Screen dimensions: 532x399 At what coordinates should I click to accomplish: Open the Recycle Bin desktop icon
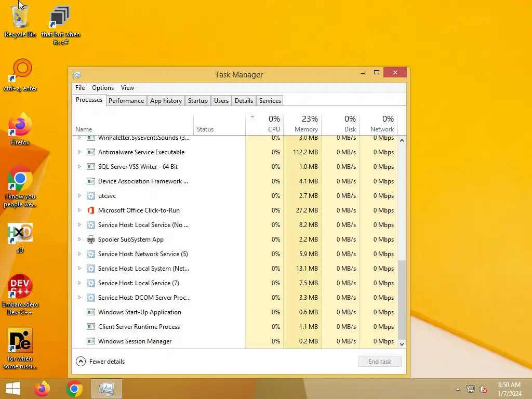[x=20, y=20]
